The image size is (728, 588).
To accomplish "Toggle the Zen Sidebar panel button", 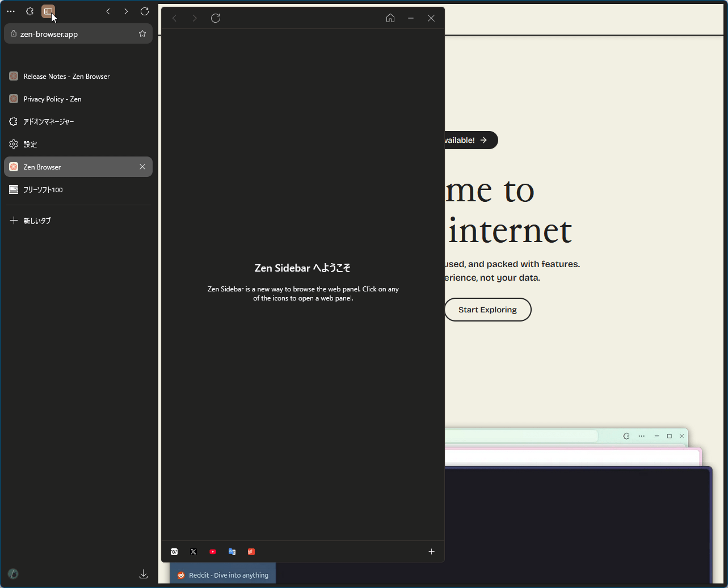I will (x=48, y=11).
